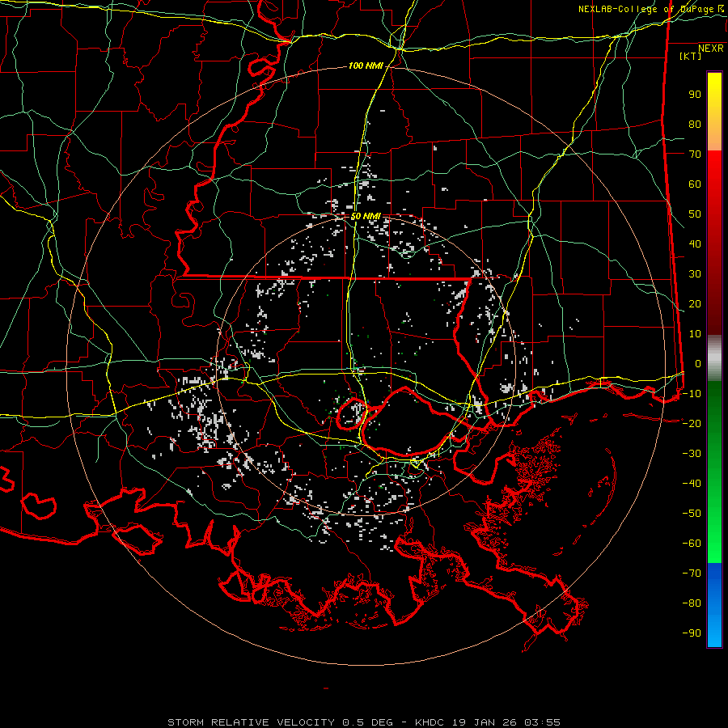728x728 pixels.
Task: Click the 80 value on the velocity scale
Action: [695, 124]
